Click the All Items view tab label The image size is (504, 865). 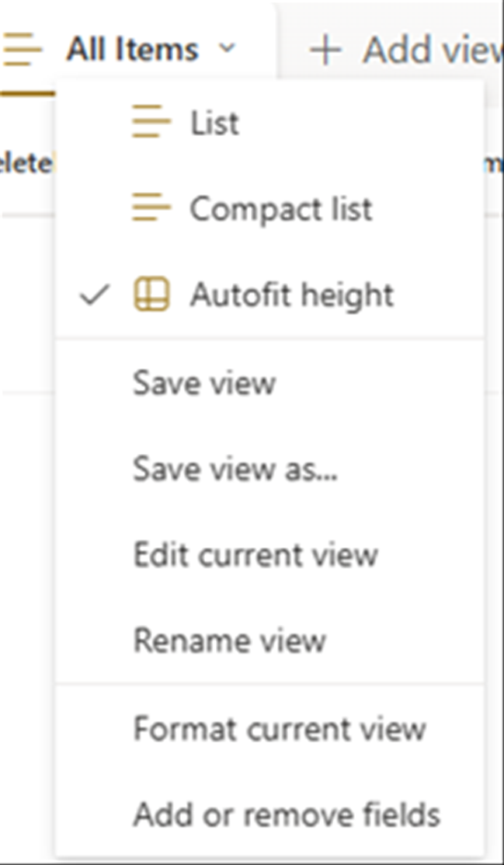[x=132, y=50]
